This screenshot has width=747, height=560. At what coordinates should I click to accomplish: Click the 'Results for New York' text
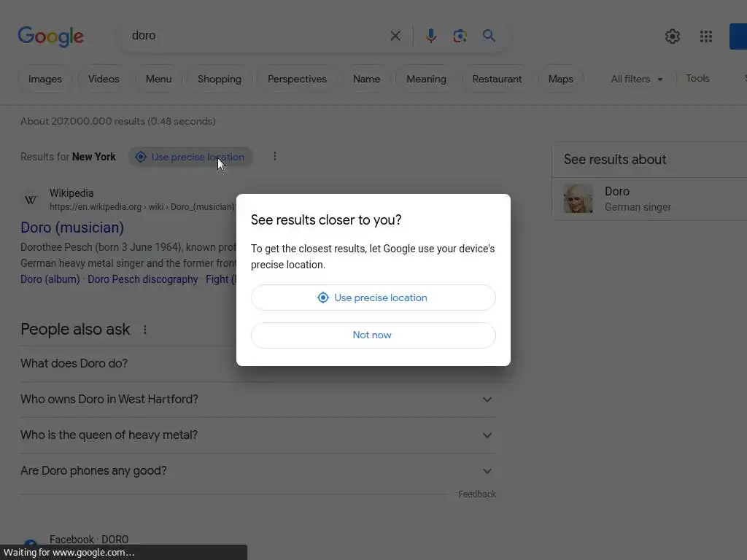coord(68,157)
